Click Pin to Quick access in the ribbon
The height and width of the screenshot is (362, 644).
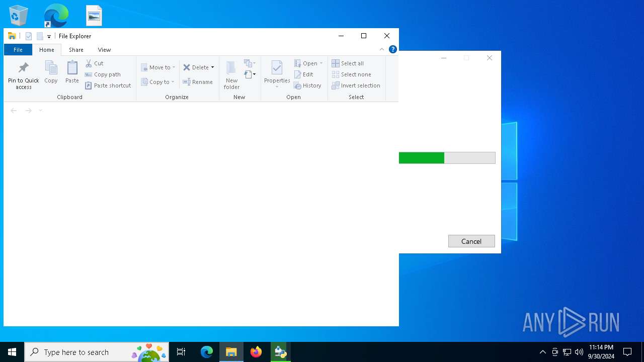click(x=23, y=76)
